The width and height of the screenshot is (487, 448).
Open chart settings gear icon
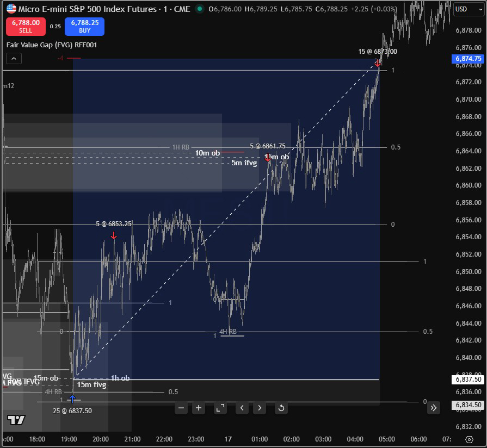click(469, 439)
